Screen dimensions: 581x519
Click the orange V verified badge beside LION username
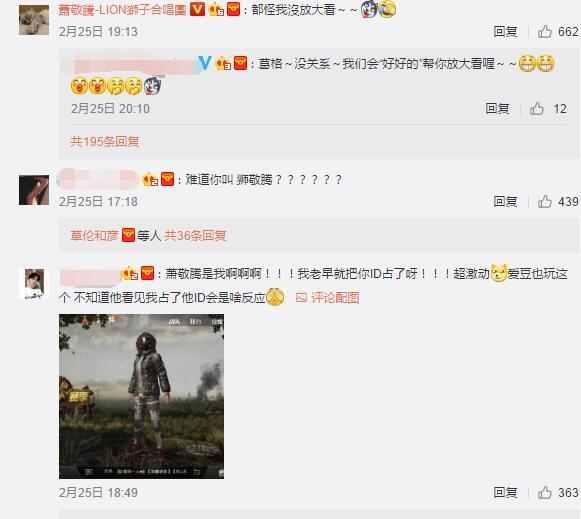(197, 9)
